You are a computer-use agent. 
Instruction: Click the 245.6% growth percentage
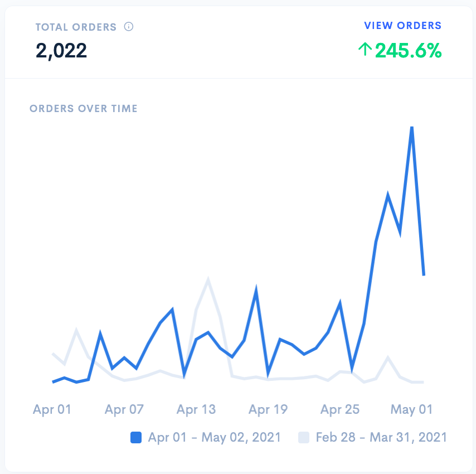tap(408, 51)
